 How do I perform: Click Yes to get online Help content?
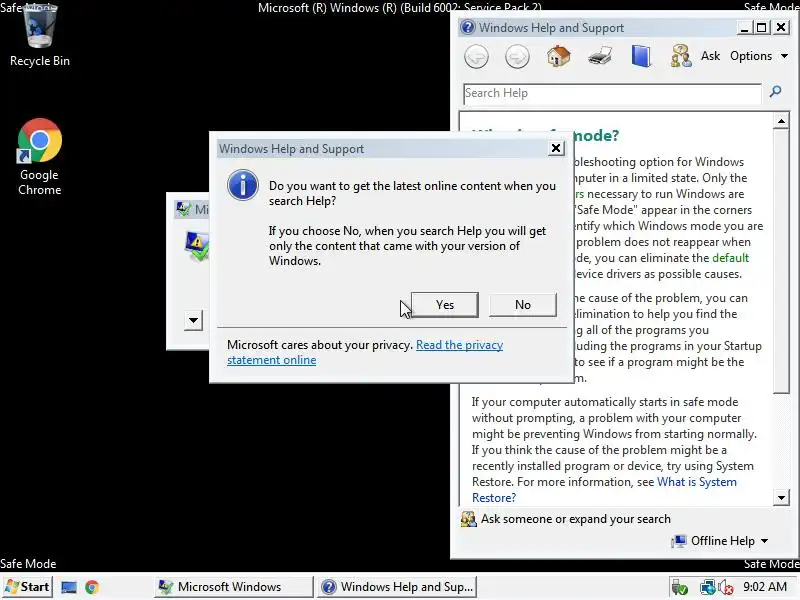[444, 305]
